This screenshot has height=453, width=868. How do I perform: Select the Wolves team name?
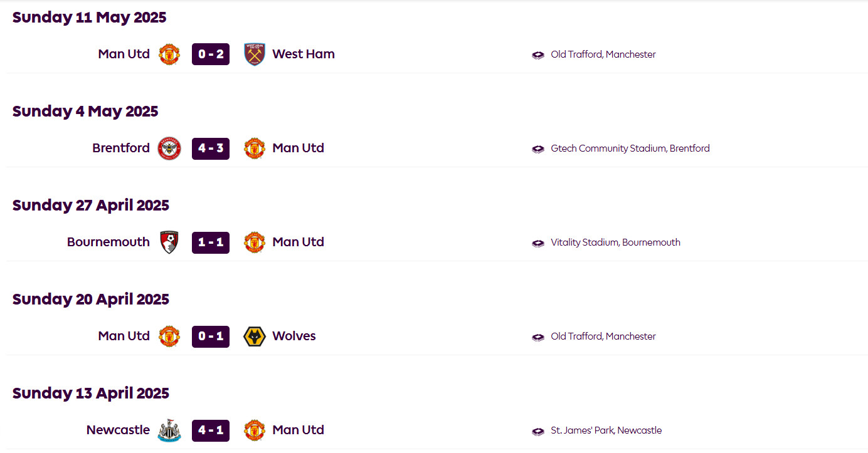coord(294,336)
